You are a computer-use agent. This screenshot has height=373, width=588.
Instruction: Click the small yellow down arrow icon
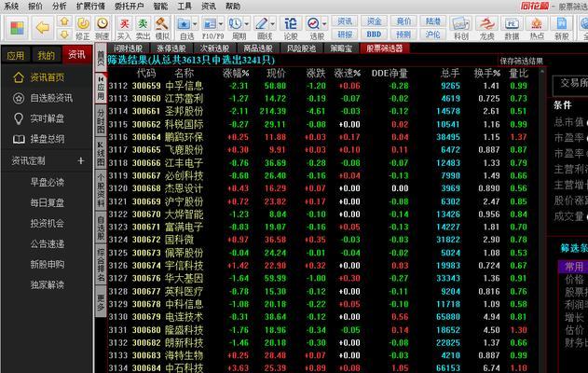pyautogui.click(x=64, y=35)
